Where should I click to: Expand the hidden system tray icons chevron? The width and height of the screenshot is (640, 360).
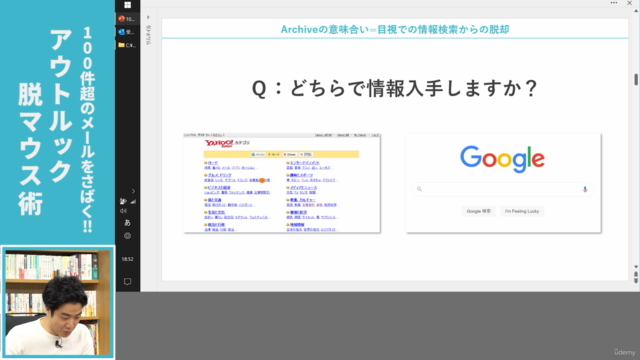point(133,191)
